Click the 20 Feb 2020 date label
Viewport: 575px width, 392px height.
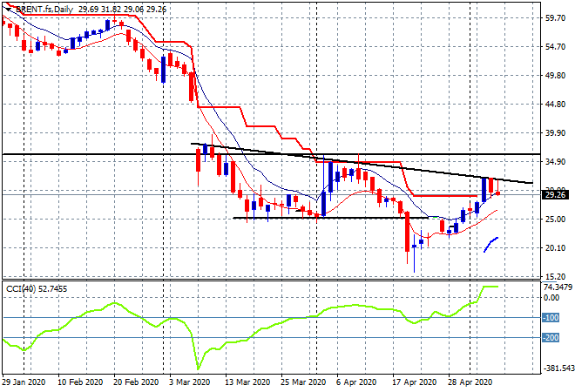point(136,382)
